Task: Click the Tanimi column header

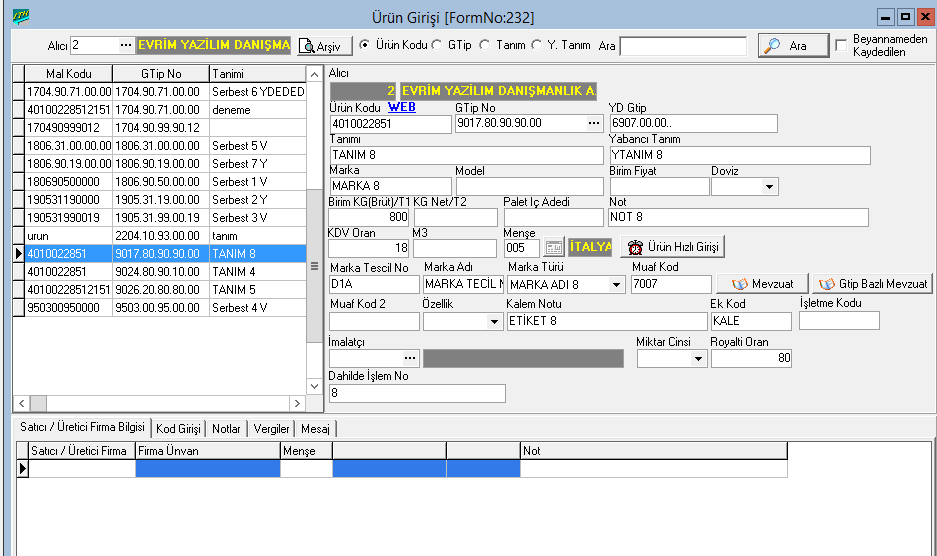Action: pos(258,74)
